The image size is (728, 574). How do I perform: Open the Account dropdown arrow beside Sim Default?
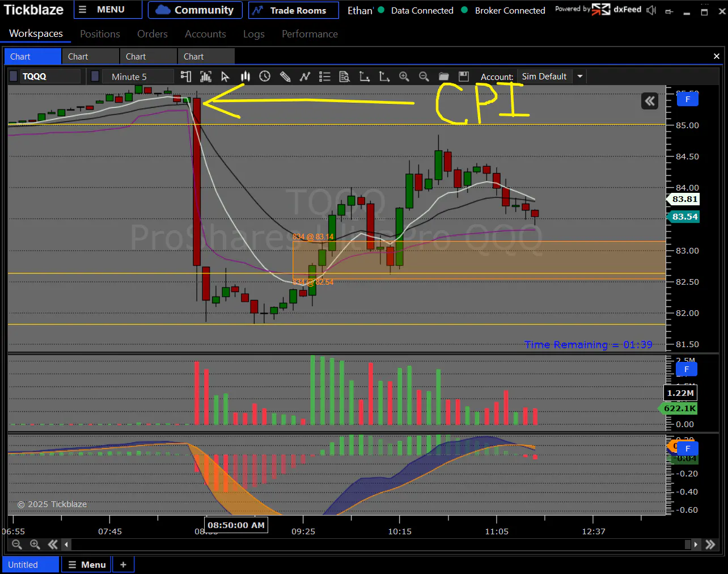(x=580, y=76)
